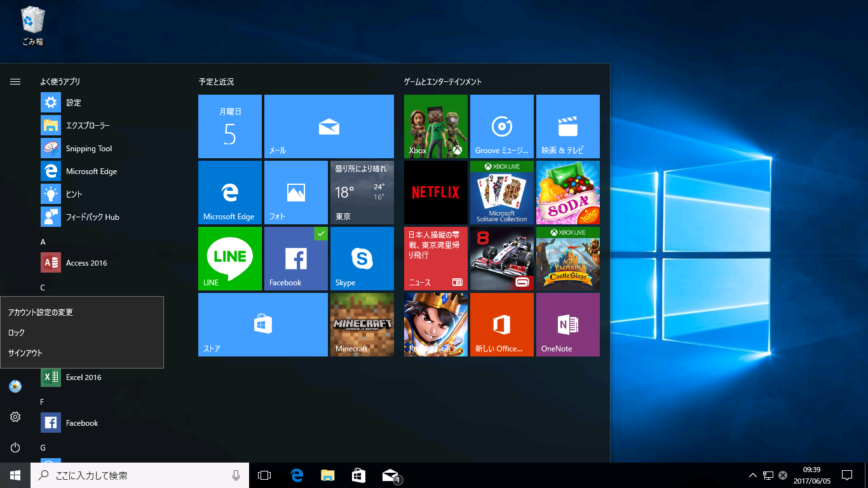868x488 pixels.
Task: Launch the Skype tile
Action: (362, 259)
